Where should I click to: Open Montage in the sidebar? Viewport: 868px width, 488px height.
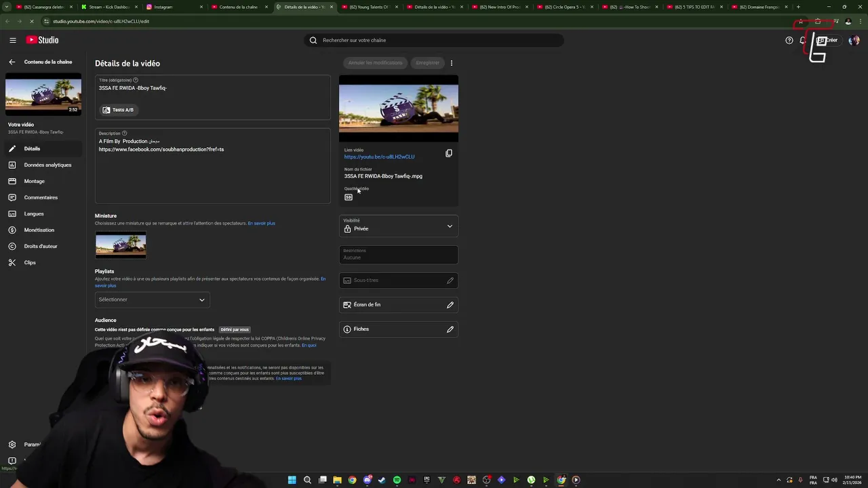click(x=43, y=181)
